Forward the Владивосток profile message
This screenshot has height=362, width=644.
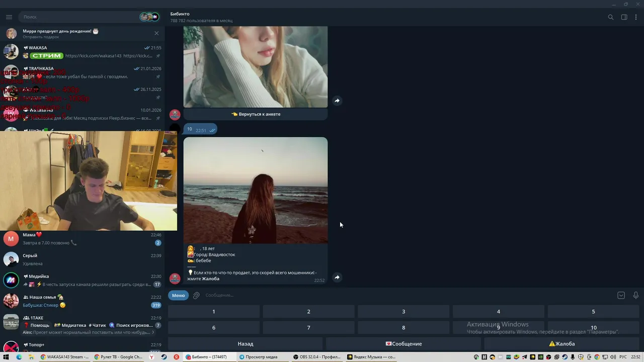[x=337, y=278]
